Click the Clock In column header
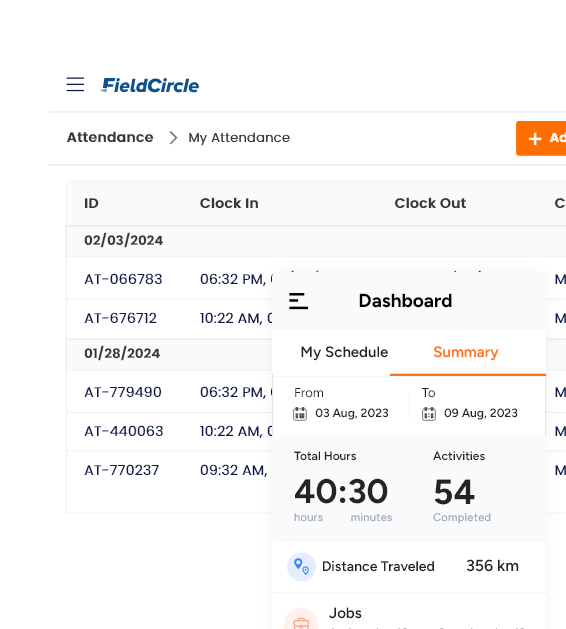The width and height of the screenshot is (566, 629). tap(229, 203)
